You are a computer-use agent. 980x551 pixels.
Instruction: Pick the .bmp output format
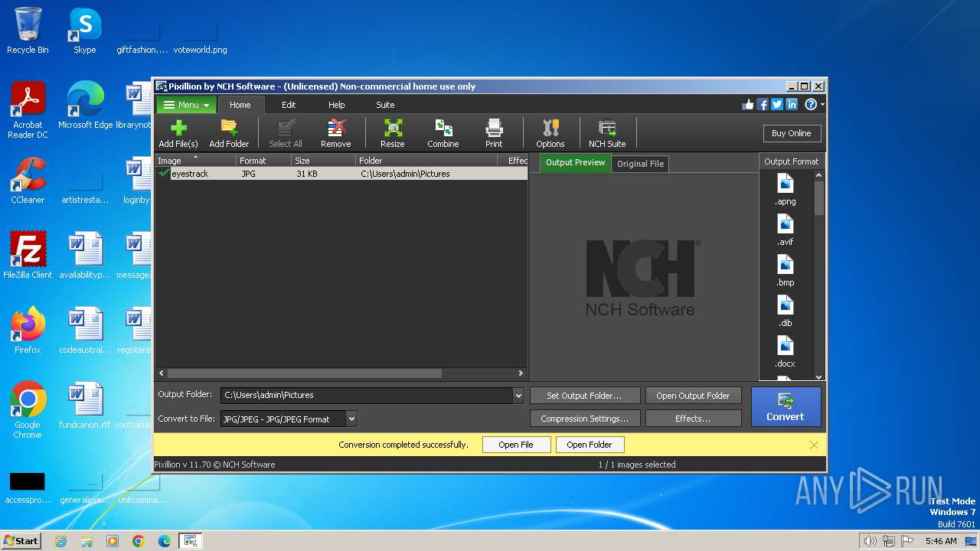point(786,270)
